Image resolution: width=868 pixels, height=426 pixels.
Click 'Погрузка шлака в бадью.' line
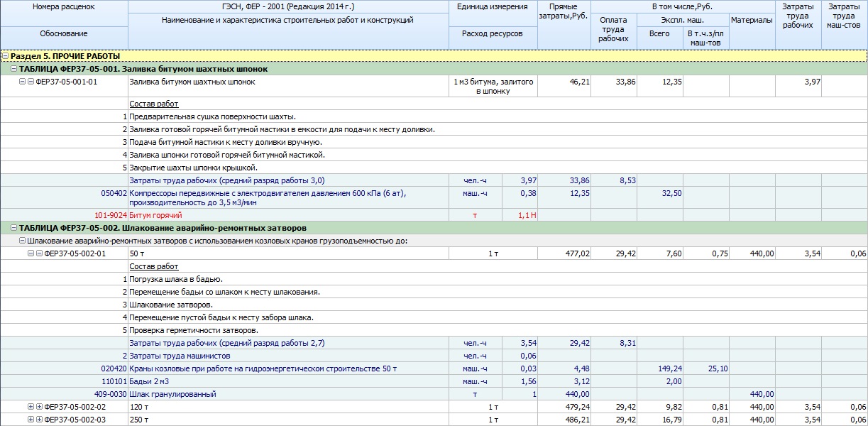pos(176,279)
